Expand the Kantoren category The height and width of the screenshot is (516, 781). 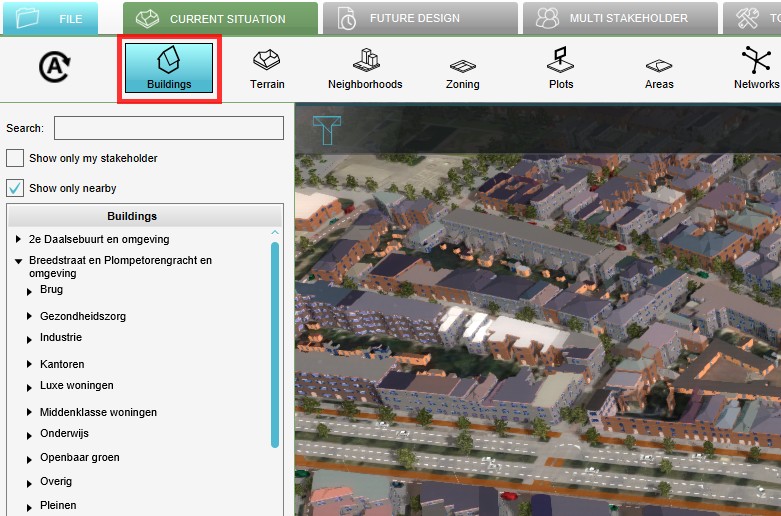pos(30,365)
